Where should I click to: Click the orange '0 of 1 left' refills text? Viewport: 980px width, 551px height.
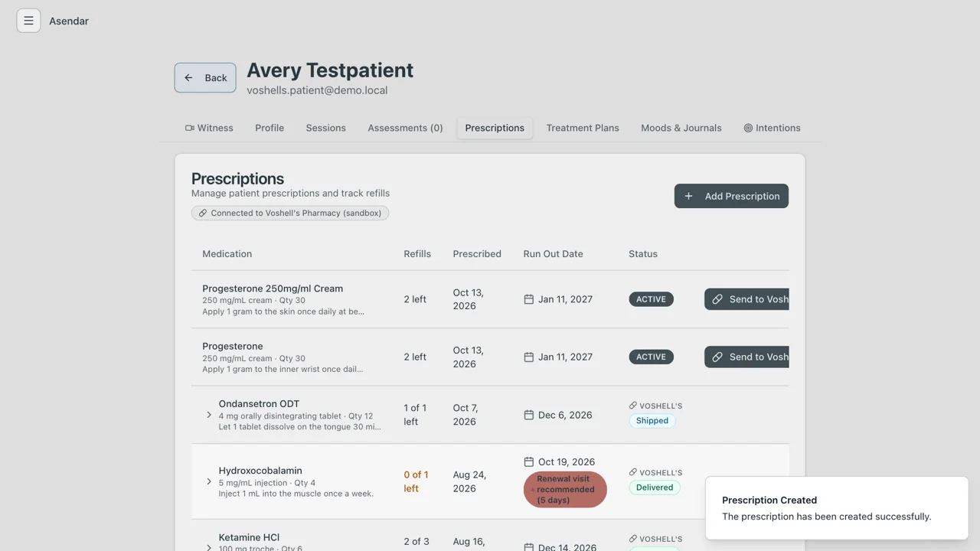[x=416, y=481]
